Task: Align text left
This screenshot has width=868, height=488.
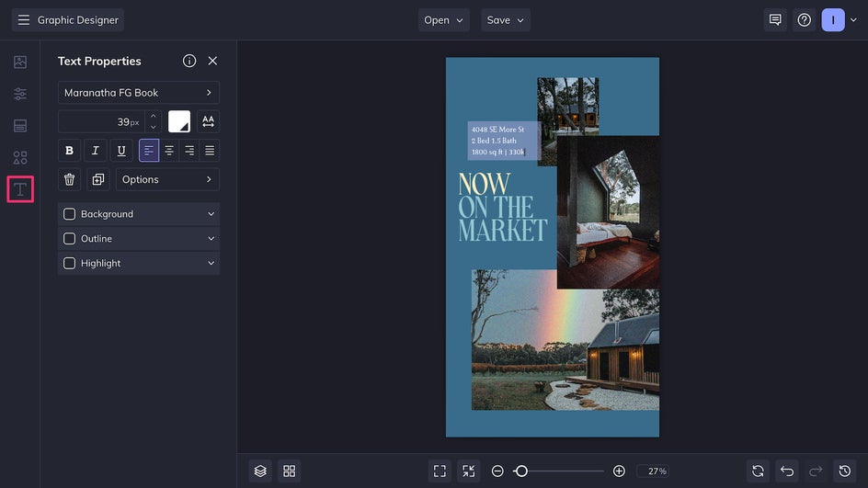Action: [x=149, y=151]
